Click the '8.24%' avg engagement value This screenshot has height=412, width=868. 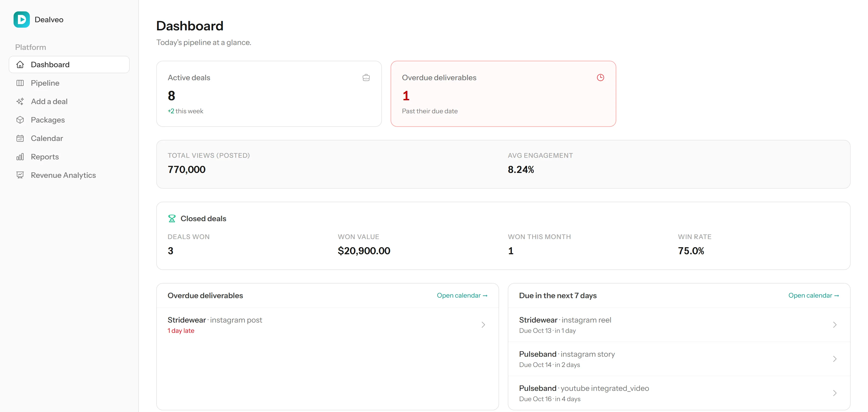[x=521, y=170]
